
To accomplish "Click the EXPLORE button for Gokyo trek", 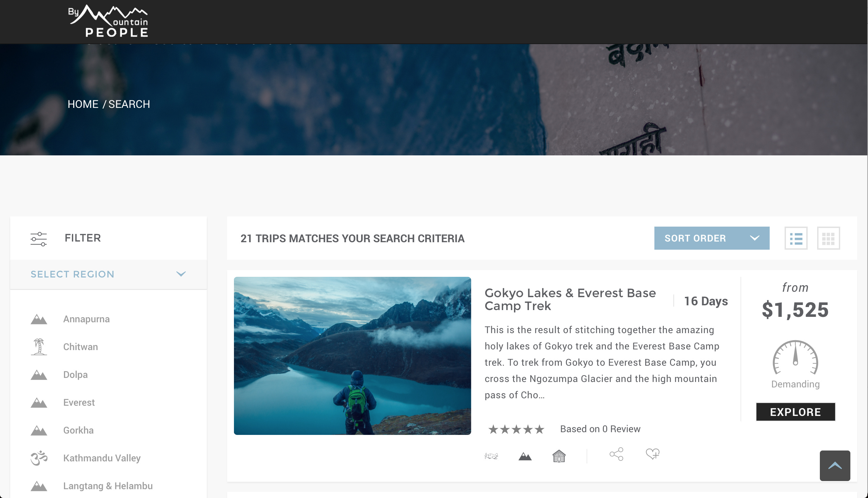I will click(x=795, y=412).
